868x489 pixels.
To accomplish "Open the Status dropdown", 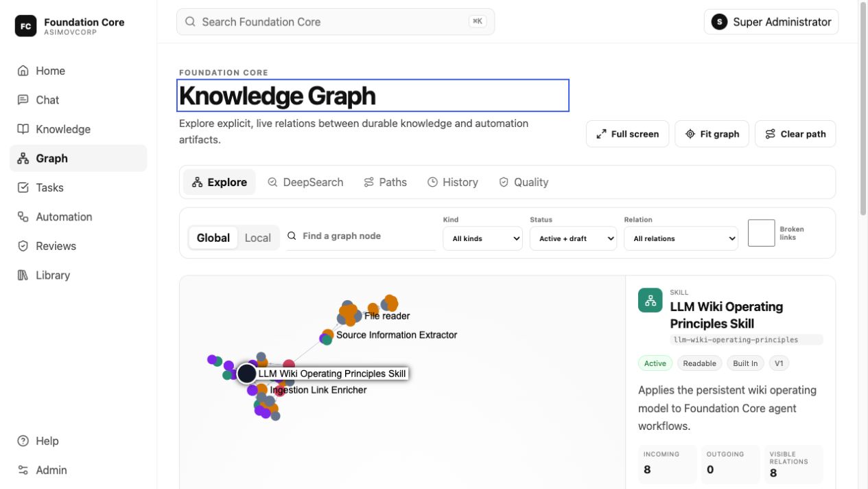I will coord(573,238).
